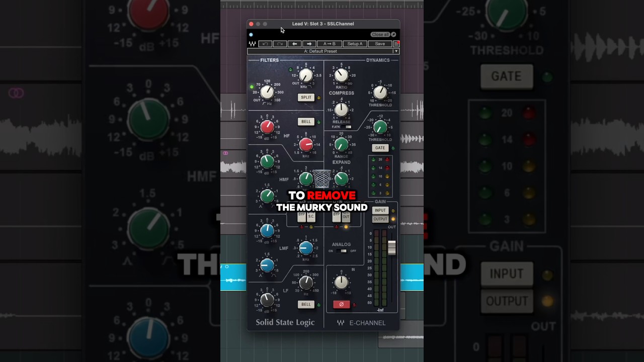
Task: Toggle the HF BELL button
Action: tap(306, 122)
